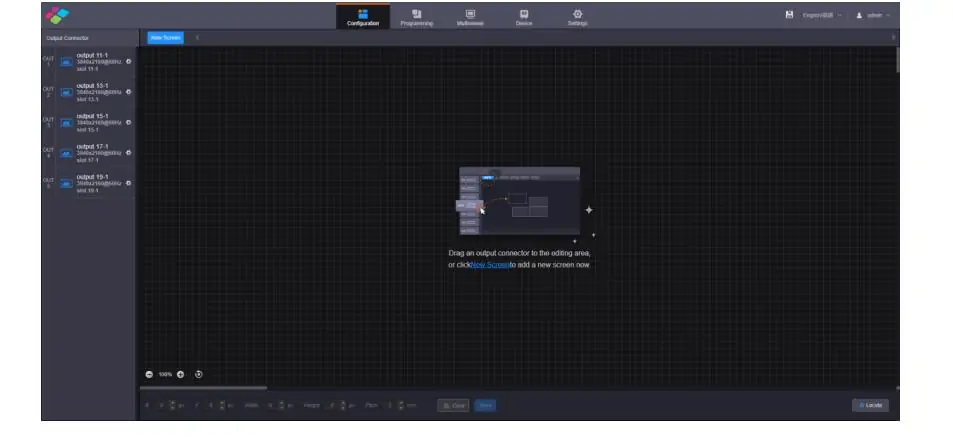The image size is (953, 443).
Task: Select the output 19-1 connector
Action: pos(89,184)
